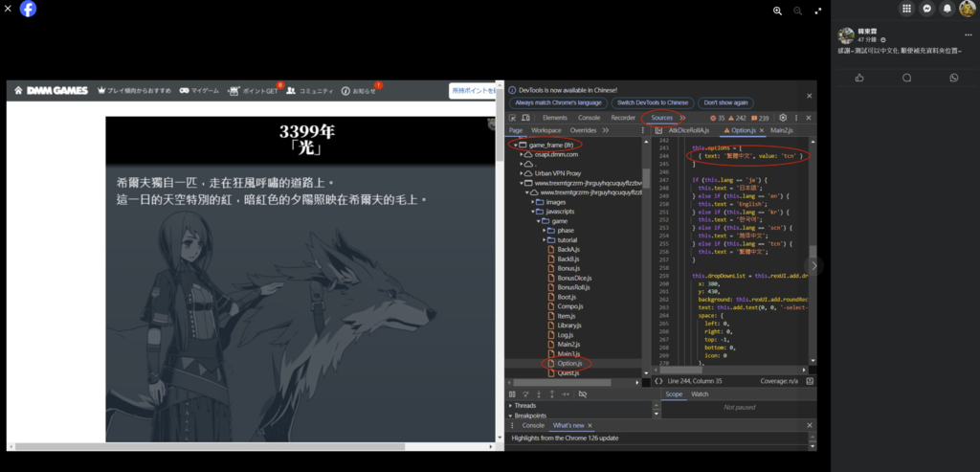Click Switch DevTools to Chinese button

tap(652, 102)
